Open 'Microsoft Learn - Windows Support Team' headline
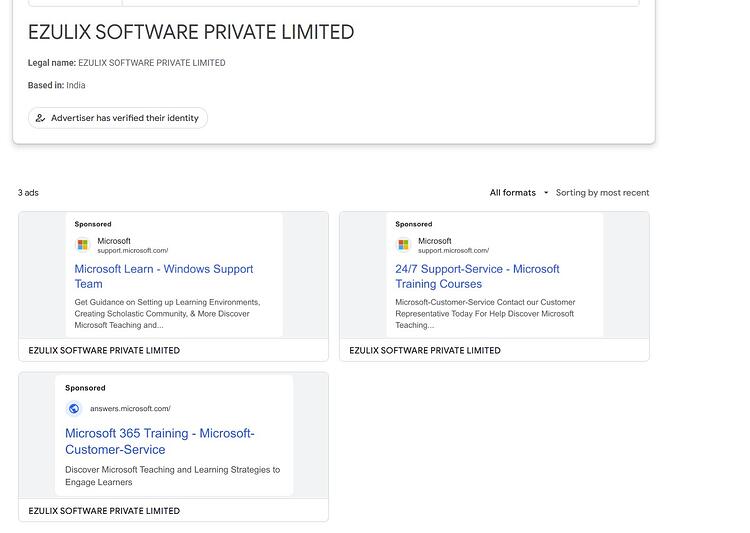Image resolution: width=750 pixels, height=533 pixels. click(x=164, y=276)
